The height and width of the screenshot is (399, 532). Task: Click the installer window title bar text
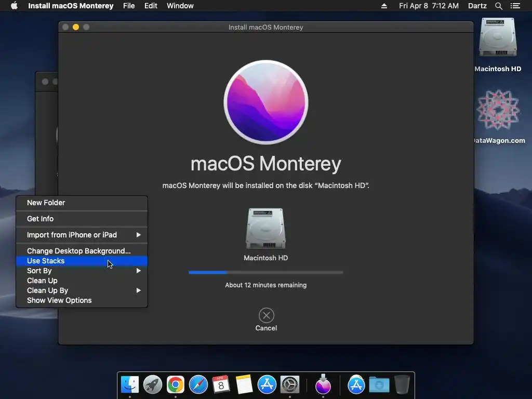point(265,27)
